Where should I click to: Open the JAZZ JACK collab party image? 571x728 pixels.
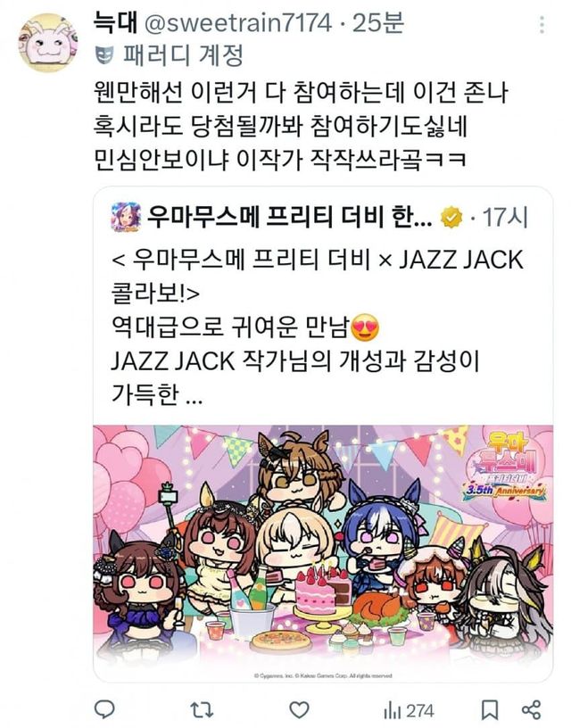click(x=323, y=553)
